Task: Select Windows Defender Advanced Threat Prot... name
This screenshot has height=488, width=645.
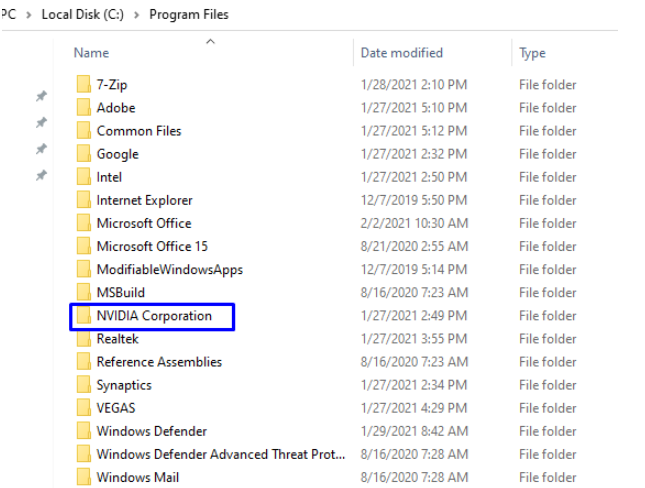Action: (x=221, y=454)
